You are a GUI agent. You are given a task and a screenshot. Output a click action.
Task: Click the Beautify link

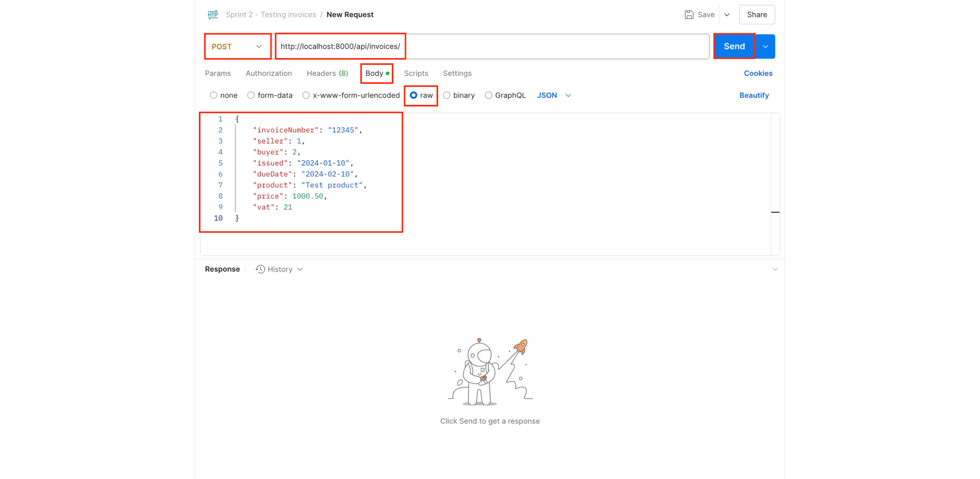754,95
